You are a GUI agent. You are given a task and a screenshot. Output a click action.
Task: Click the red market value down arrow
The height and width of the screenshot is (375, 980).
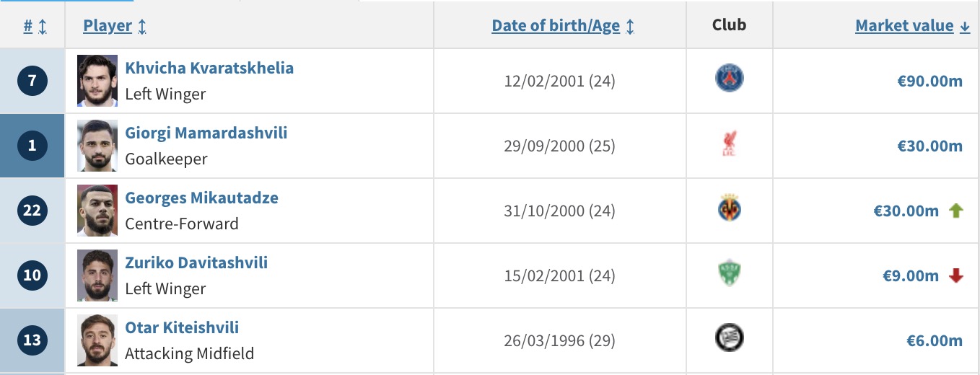pyautogui.click(x=956, y=275)
